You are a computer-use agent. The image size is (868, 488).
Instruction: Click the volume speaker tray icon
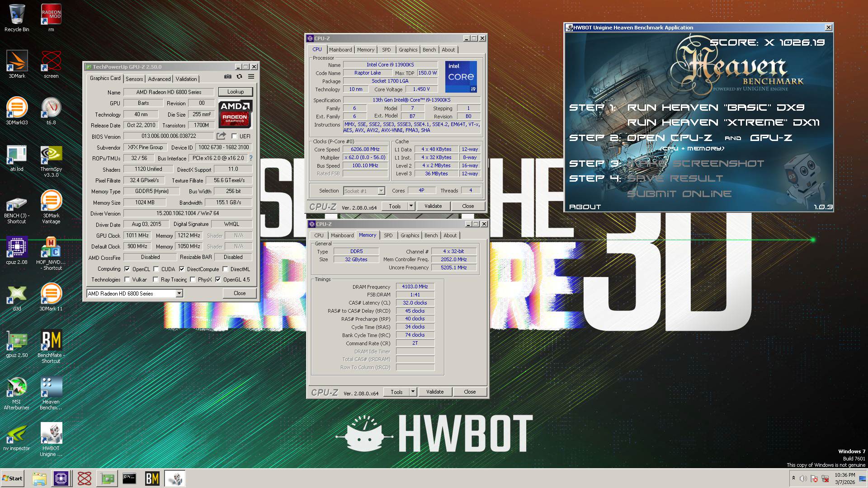pyautogui.click(x=803, y=479)
